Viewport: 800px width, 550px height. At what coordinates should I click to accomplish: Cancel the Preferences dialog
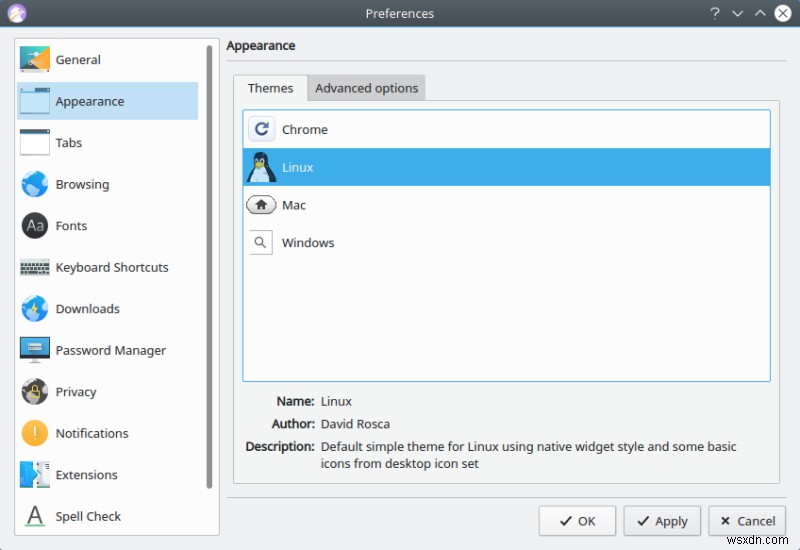tap(747, 521)
